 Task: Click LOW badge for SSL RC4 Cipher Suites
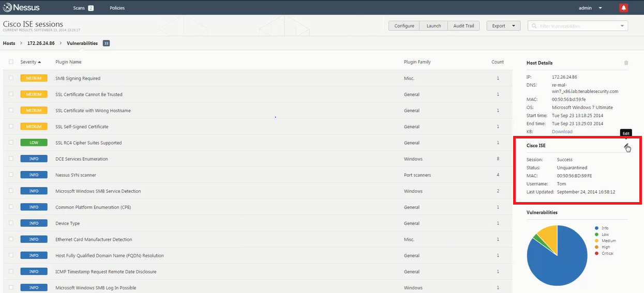34,143
